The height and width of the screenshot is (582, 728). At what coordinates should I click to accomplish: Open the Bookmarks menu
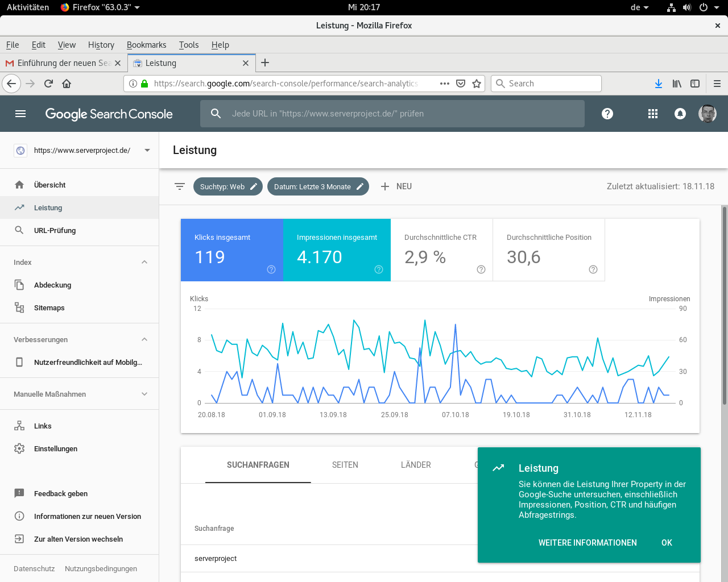pos(146,45)
